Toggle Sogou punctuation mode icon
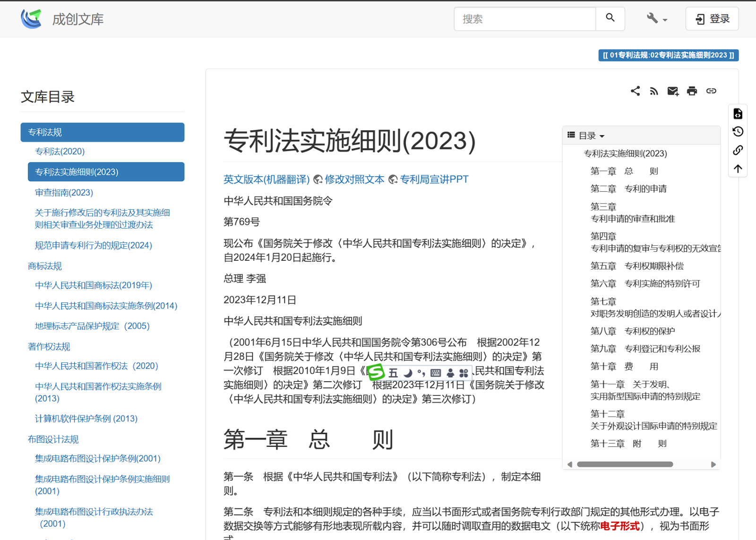The height and width of the screenshot is (540, 756). point(421,373)
